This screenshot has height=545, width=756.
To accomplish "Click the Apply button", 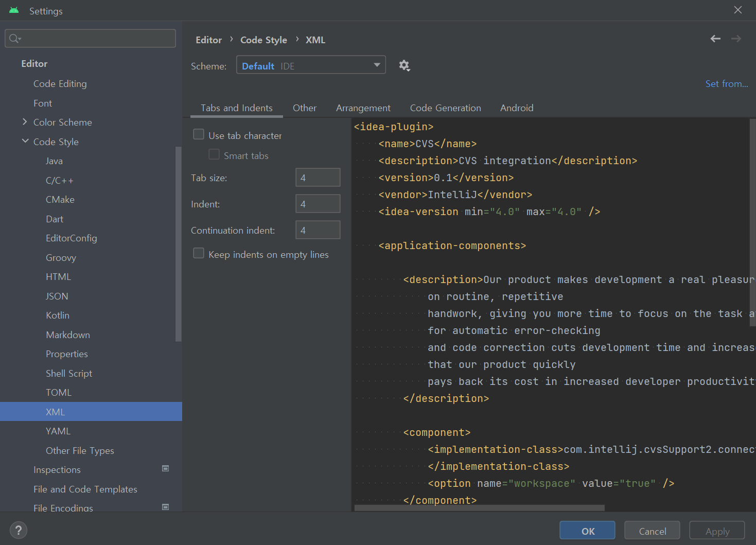I will pyautogui.click(x=717, y=531).
